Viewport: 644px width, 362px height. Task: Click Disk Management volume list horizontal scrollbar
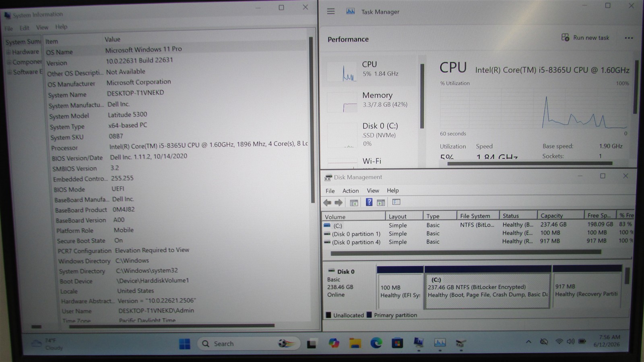coord(466,253)
